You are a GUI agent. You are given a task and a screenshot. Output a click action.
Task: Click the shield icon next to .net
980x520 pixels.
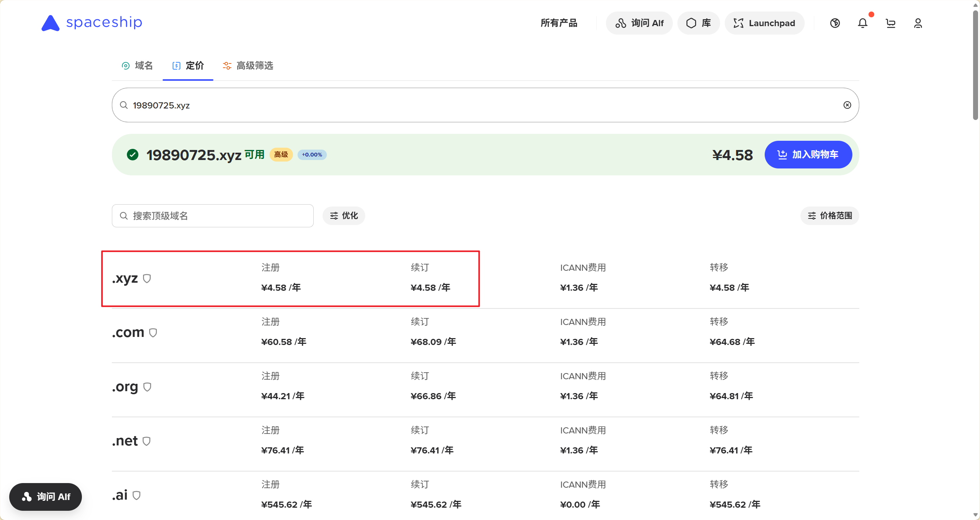click(146, 441)
